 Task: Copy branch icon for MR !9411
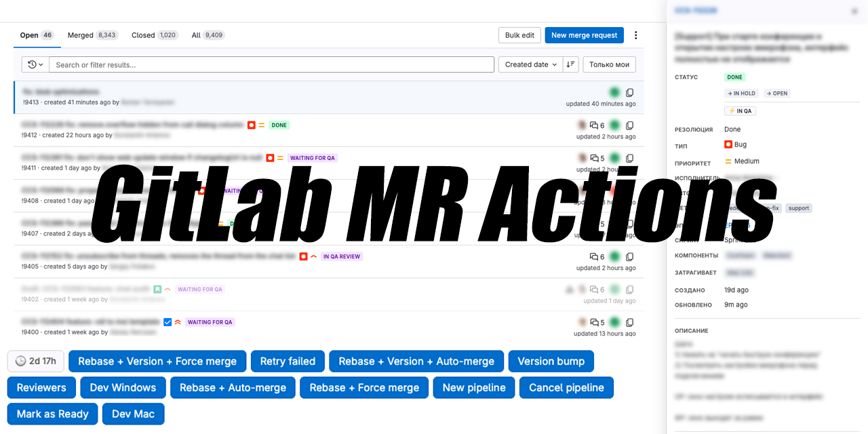coord(630,158)
